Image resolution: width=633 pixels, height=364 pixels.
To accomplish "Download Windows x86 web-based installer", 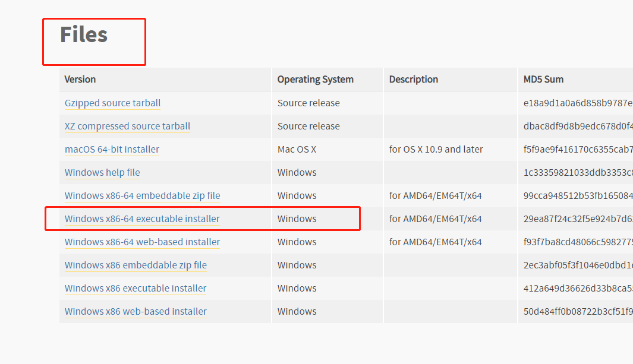I will click(x=136, y=311).
